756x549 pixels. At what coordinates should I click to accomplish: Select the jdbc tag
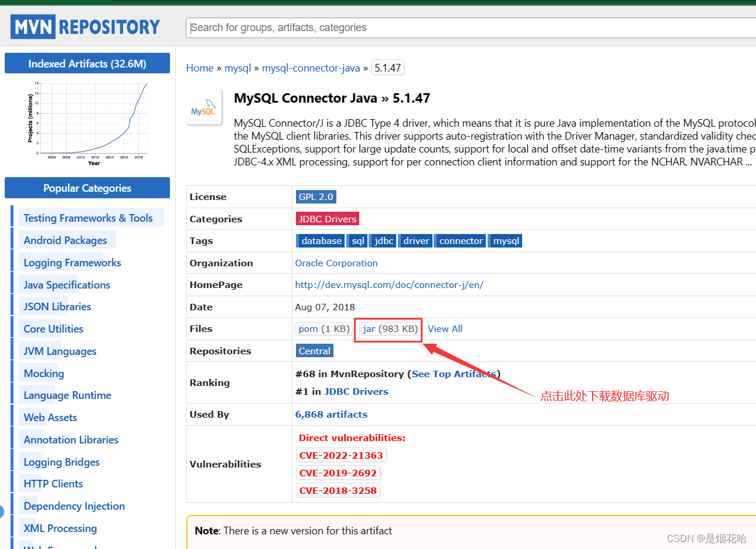383,241
